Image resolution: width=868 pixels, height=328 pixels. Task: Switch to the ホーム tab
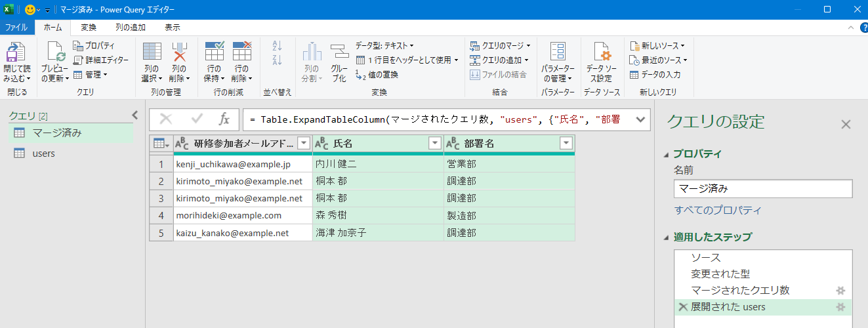tap(52, 28)
